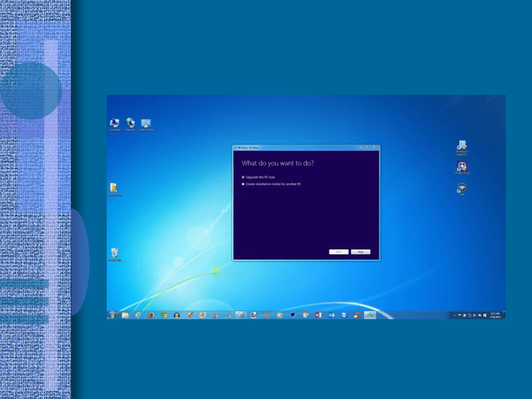Open Windows Explorer from the taskbar

[x=125, y=315]
